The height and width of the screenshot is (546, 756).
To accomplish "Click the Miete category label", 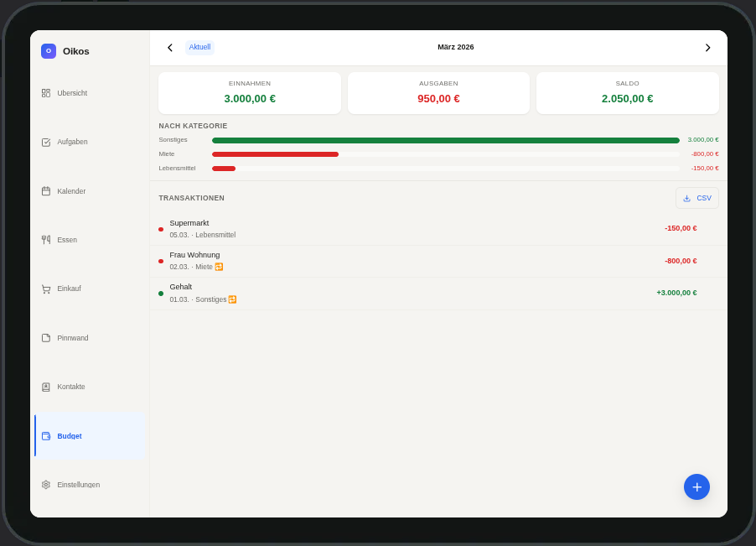I will [x=167, y=153].
